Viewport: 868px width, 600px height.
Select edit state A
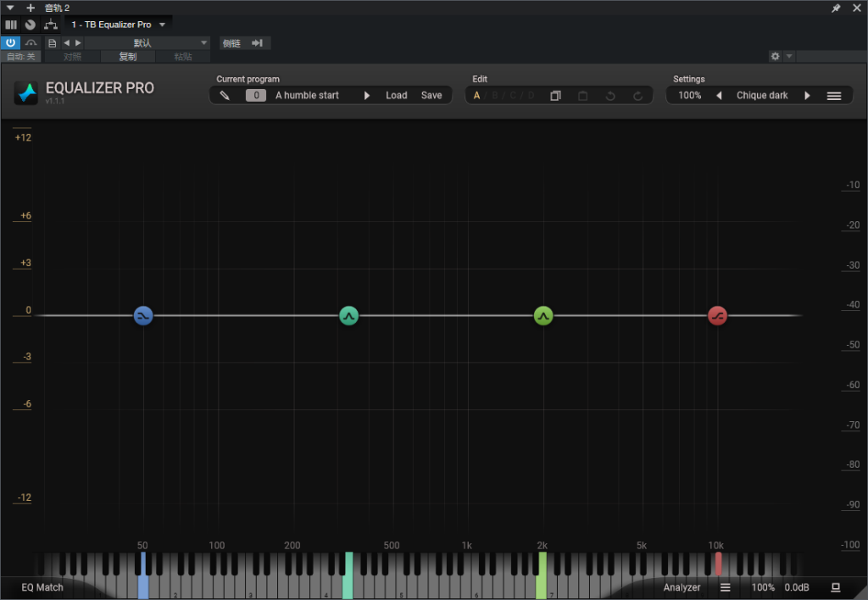(476, 95)
